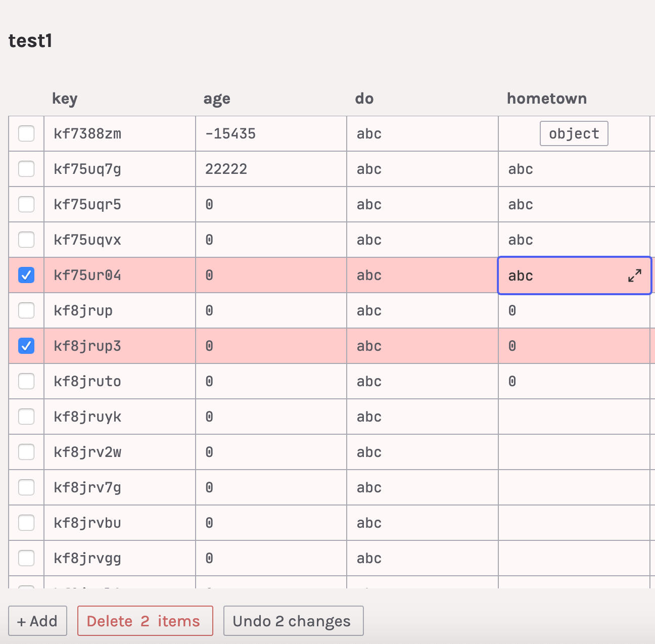Uncheck the checkbox for row kf8jrup3
Screen dimensions: 655x644
tap(26, 346)
